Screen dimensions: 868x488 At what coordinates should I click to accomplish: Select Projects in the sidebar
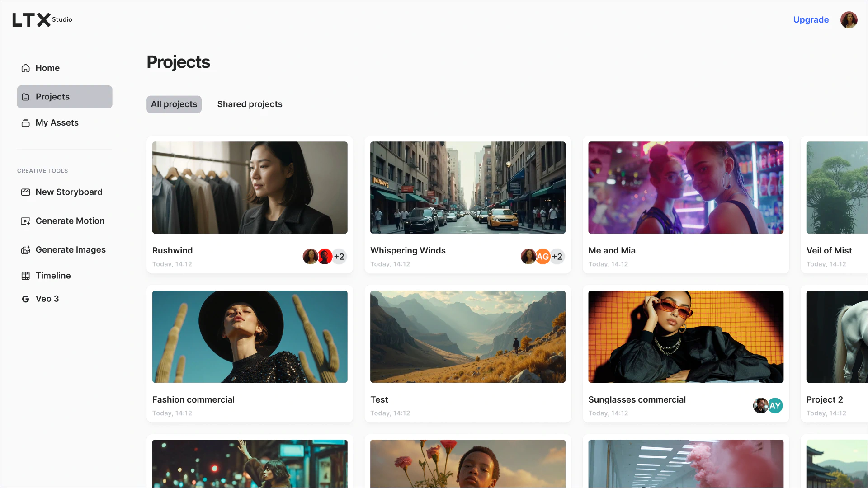coord(65,97)
